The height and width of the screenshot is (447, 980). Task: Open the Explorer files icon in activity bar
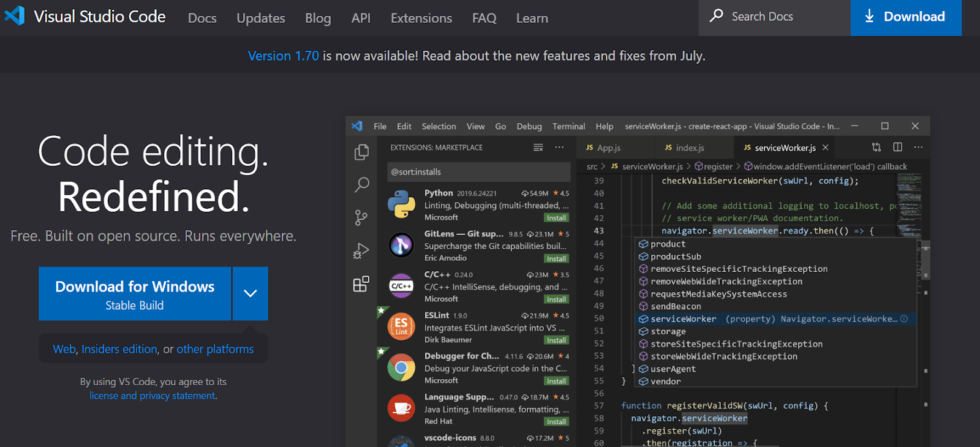pos(361,152)
